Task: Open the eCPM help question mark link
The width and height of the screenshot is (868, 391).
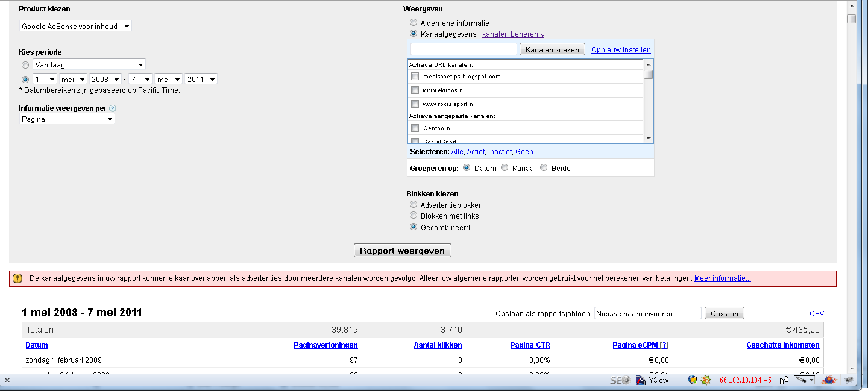Action: coord(664,345)
